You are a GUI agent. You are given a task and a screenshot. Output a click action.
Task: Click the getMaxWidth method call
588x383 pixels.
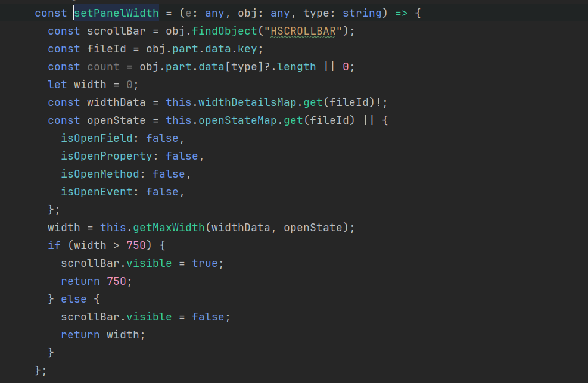tap(169, 228)
